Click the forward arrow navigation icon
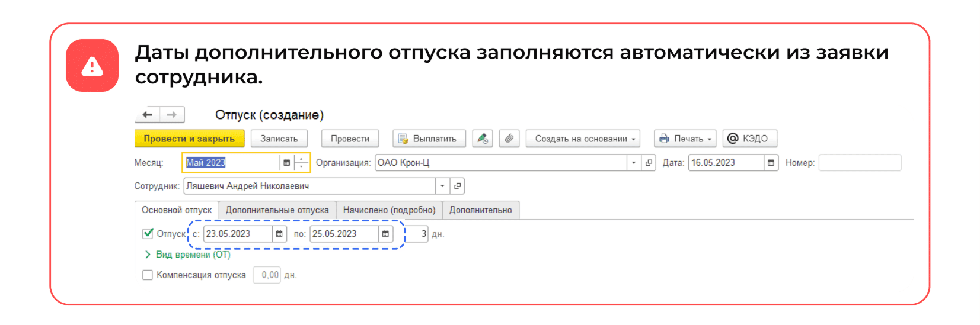This screenshot has height=325, width=980. 172,115
